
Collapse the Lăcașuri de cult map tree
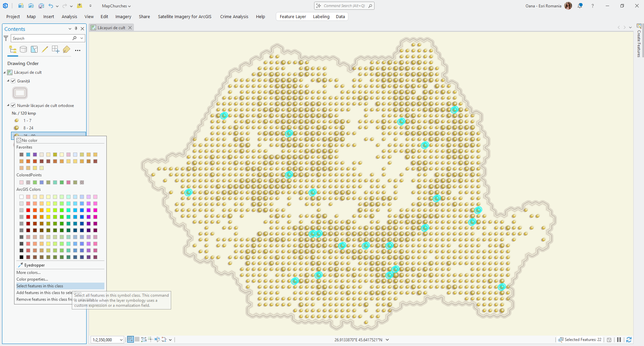(5, 72)
